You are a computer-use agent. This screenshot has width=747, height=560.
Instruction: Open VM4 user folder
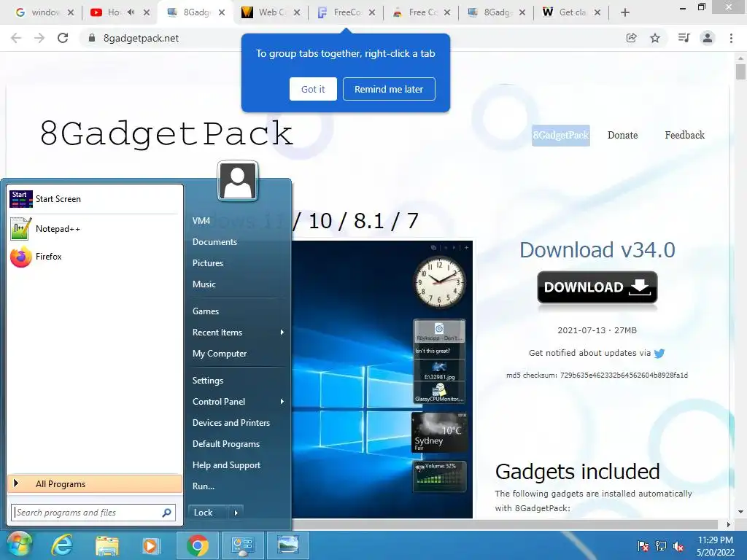201,220
